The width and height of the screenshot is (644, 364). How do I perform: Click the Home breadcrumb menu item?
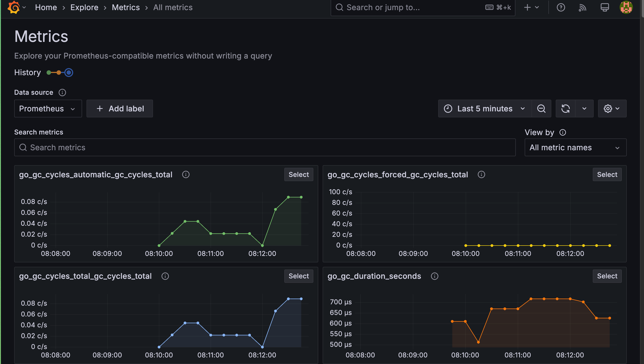click(45, 7)
